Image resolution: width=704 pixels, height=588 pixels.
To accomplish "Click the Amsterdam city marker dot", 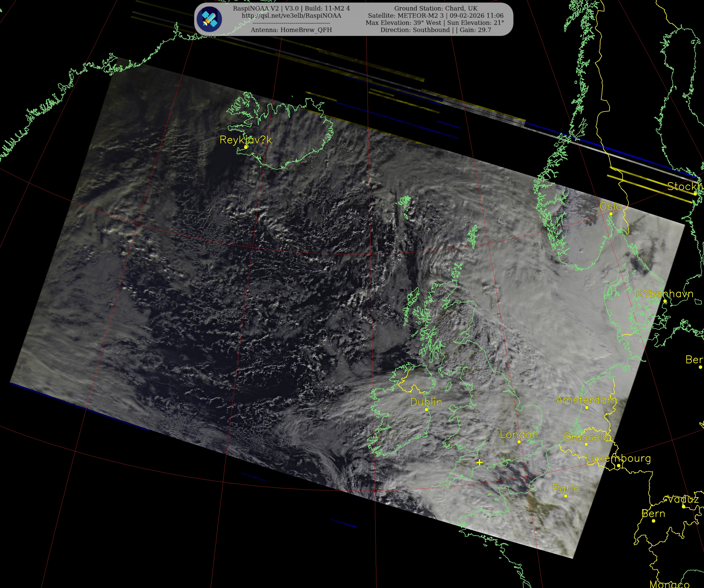I will [x=587, y=408].
